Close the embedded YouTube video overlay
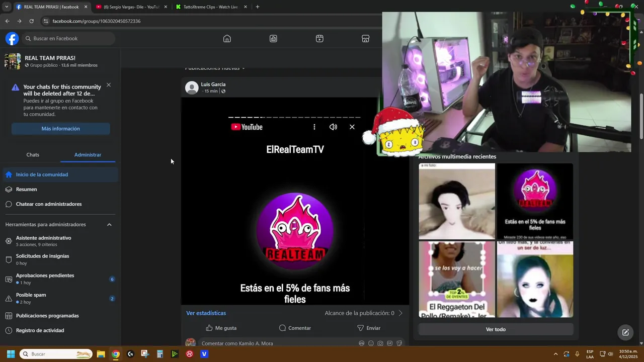The width and height of the screenshot is (644, 362). pos(352,127)
